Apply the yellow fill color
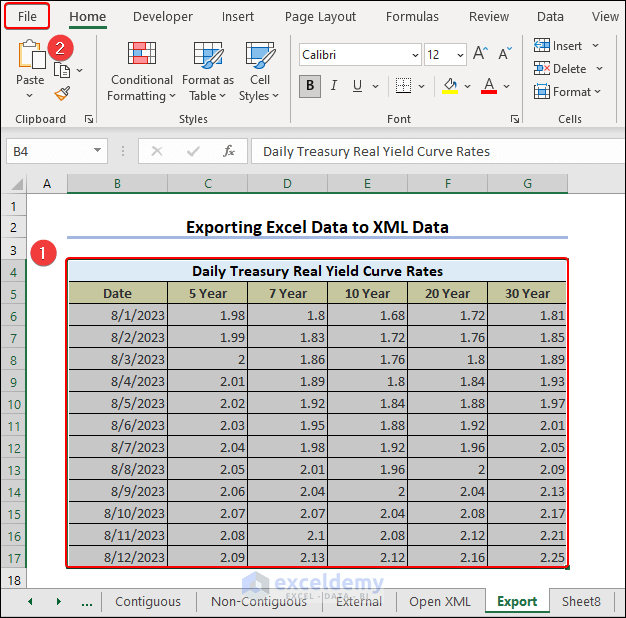The width and height of the screenshot is (626, 618). click(x=450, y=86)
